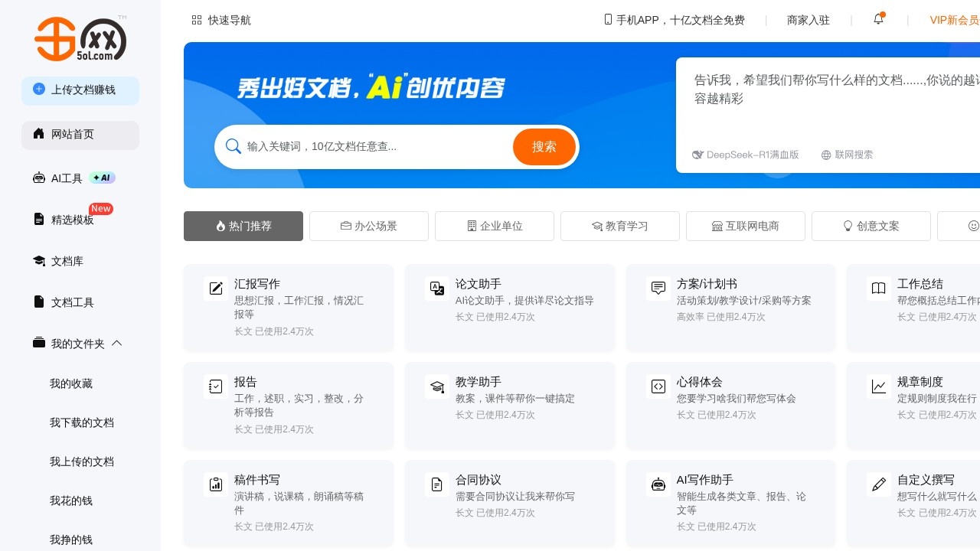Click the 文档库 sidebar icon
Screen dimensions: 980x551
pos(38,260)
